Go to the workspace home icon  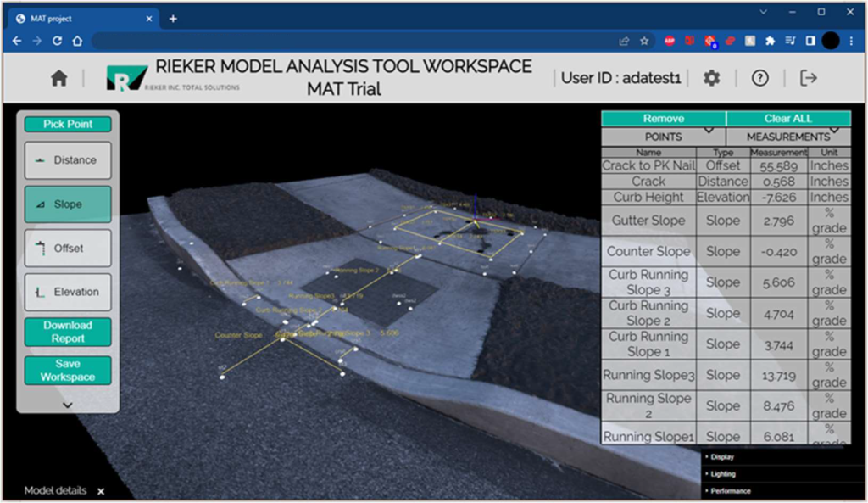[x=58, y=78]
